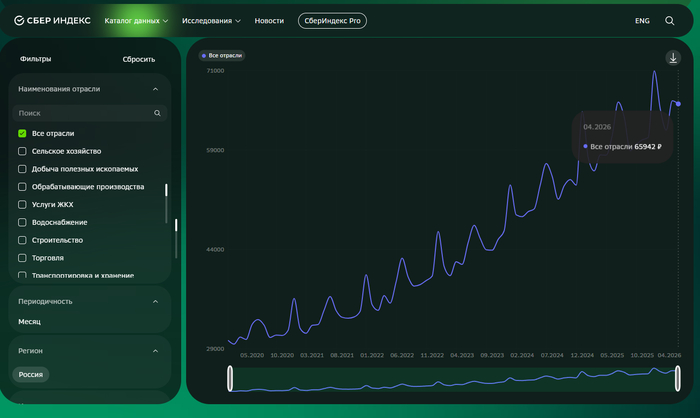Screen dimensions: 700x418
Task: Collapse the Регион filter section
Action: tap(155, 351)
